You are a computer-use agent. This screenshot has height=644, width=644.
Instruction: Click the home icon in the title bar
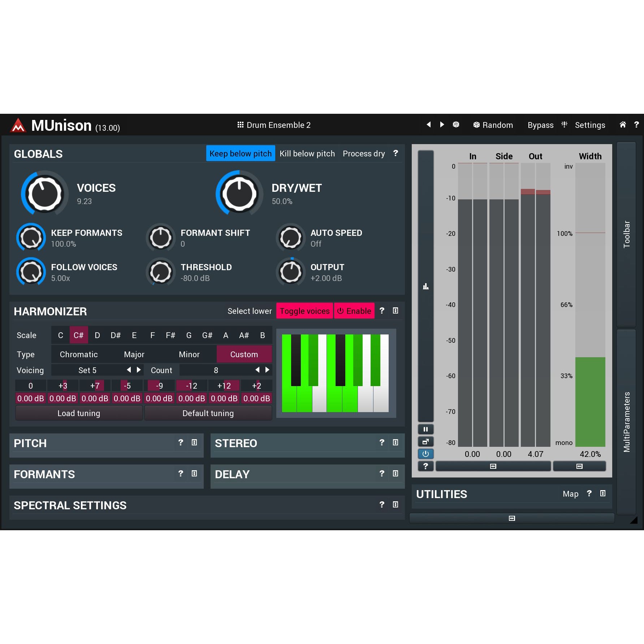point(623,125)
